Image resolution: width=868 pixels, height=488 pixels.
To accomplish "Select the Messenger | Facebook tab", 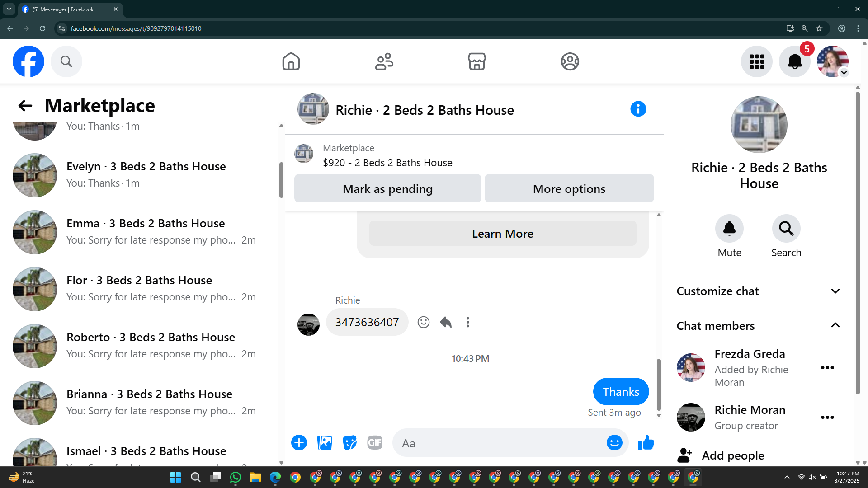I will (x=70, y=9).
